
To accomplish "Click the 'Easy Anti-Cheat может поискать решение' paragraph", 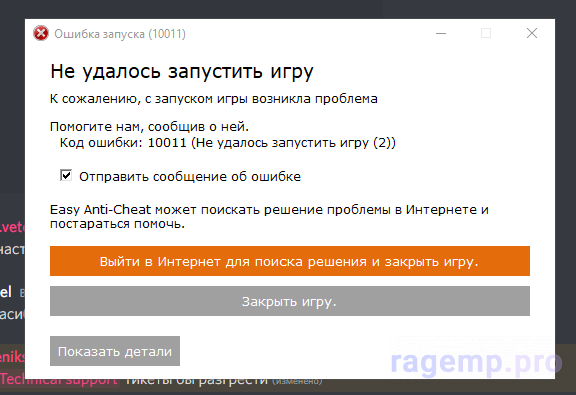I will (x=269, y=216).
